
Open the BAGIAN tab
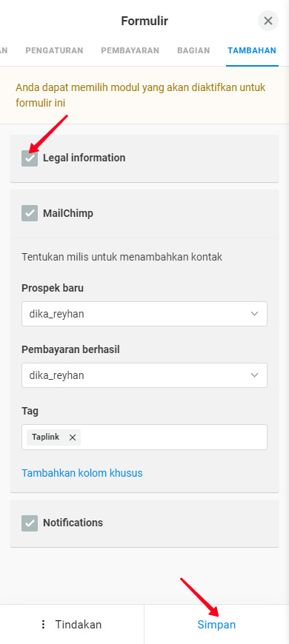click(x=193, y=50)
